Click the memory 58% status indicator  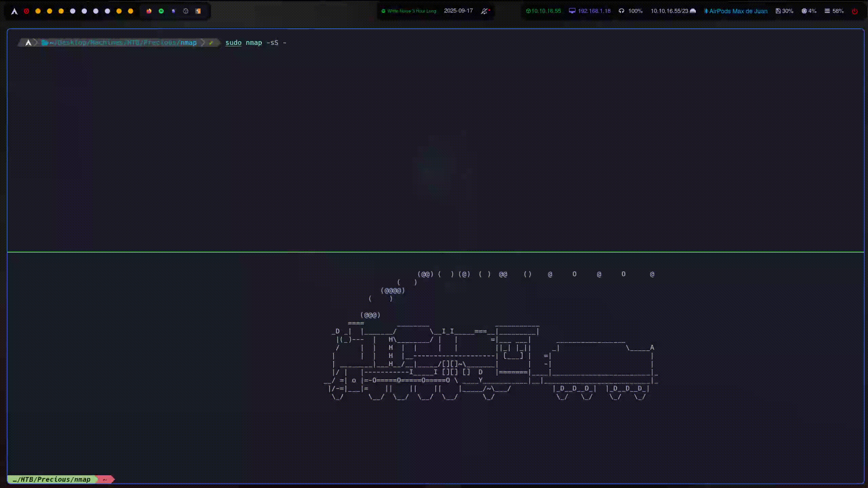(x=835, y=11)
